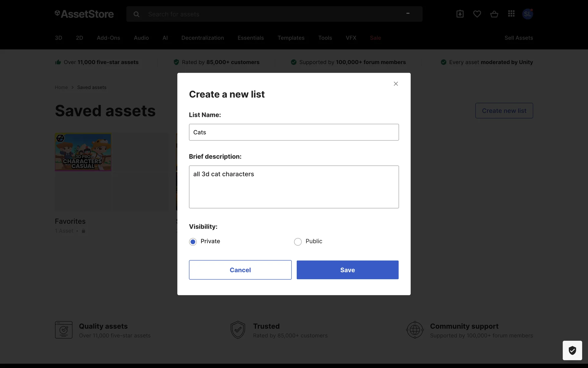The width and height of the screenshot is (588, 368).
Task: Open the Templates category menu
Action: click(291, 38)
